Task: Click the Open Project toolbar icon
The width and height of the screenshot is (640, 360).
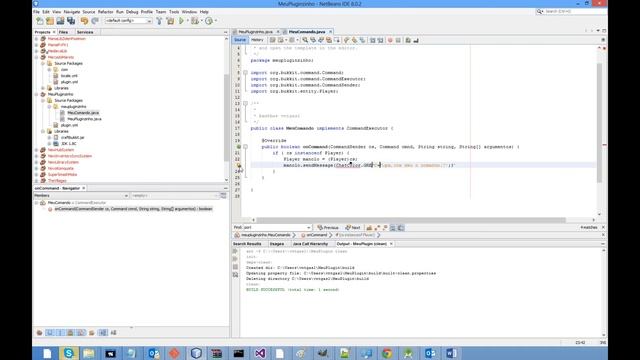Action: (x=60, y=21)
